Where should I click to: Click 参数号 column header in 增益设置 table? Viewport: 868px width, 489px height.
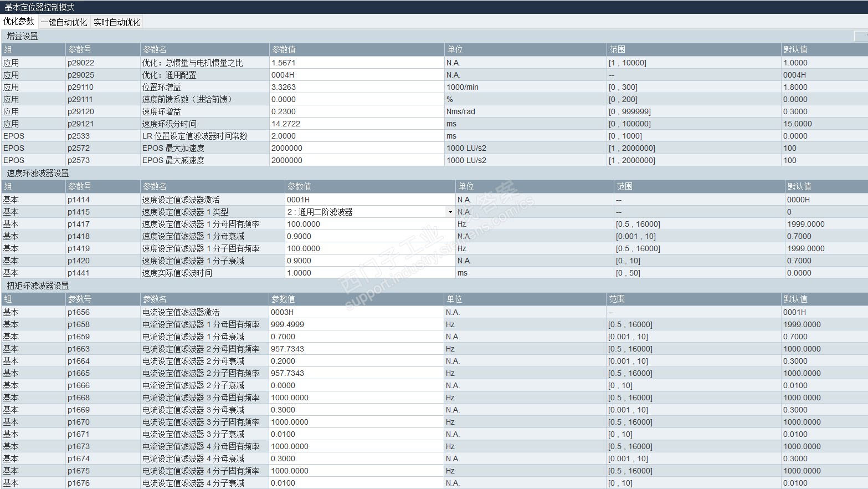(102, 49)
